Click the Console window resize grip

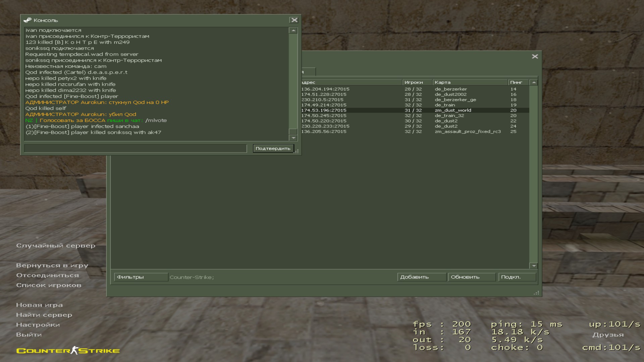tap(297, 152)
